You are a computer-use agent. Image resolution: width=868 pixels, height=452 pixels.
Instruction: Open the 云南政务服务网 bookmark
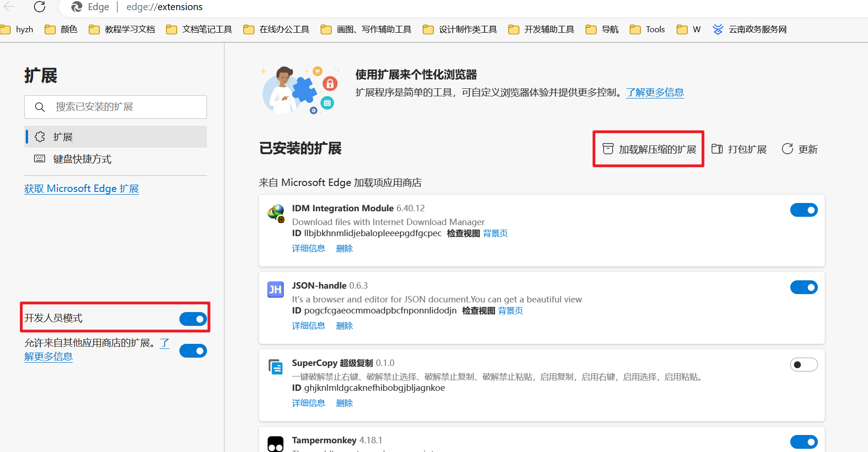coord(749,29)
